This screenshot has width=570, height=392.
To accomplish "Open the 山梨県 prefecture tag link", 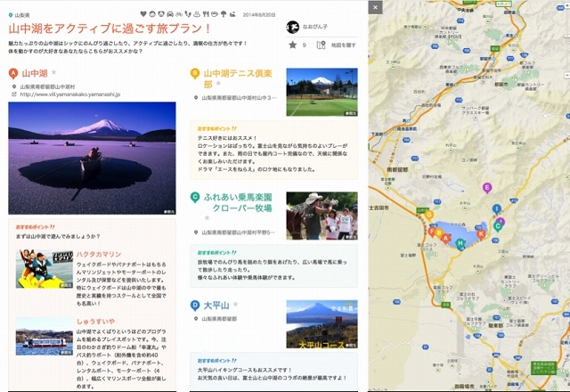I will pyautogui.click(x=22, y=15).
